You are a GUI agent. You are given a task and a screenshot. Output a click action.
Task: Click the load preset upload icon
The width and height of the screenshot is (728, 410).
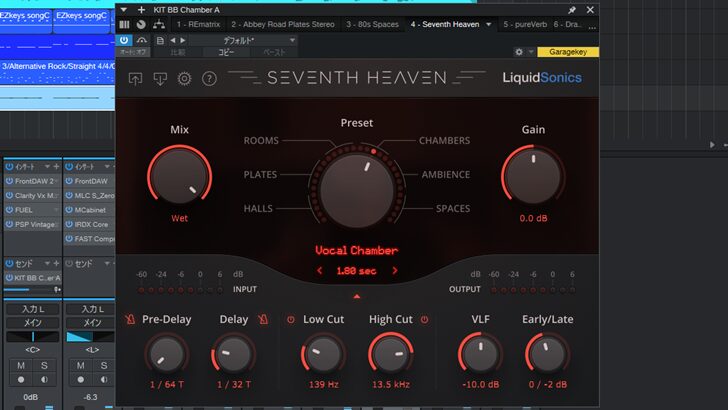click(x=135, y=78)
